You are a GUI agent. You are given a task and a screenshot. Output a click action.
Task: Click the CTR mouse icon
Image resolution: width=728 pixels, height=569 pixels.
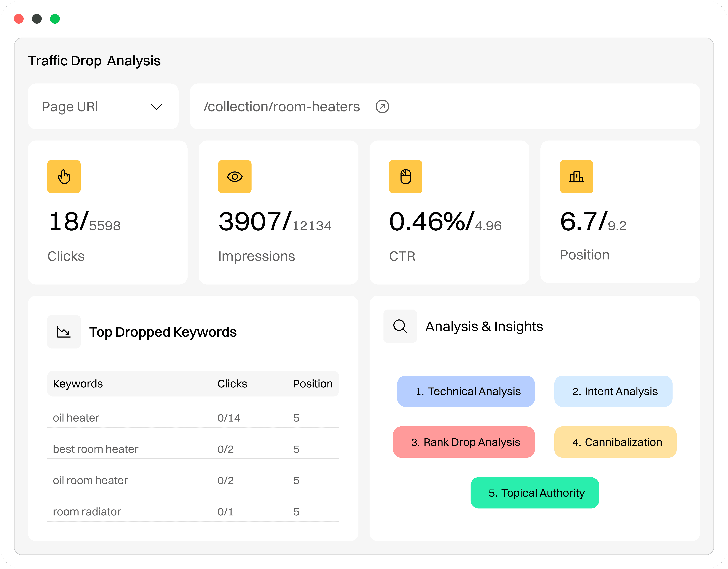405,177
